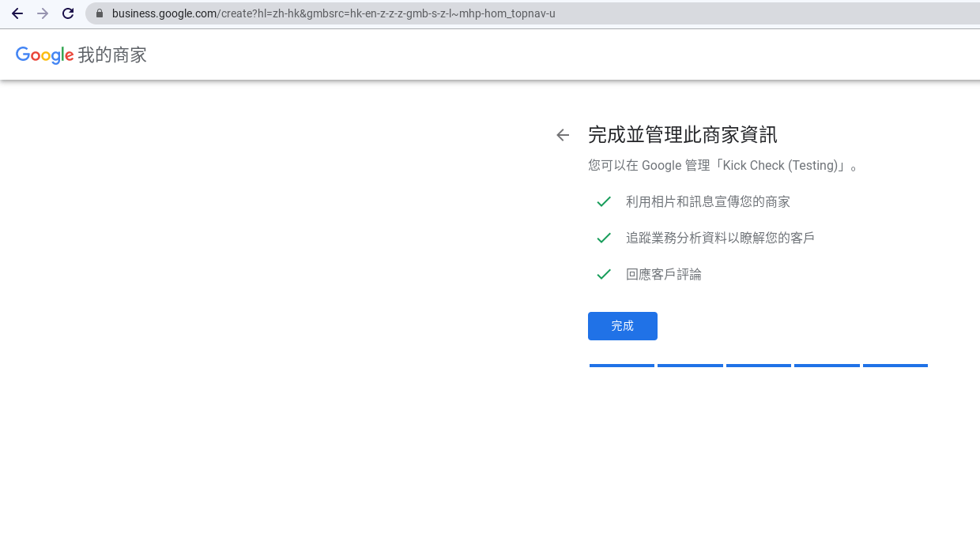980x533 pixels.
Task: Click the 我的商家 header text
Action: coord(112,55)
